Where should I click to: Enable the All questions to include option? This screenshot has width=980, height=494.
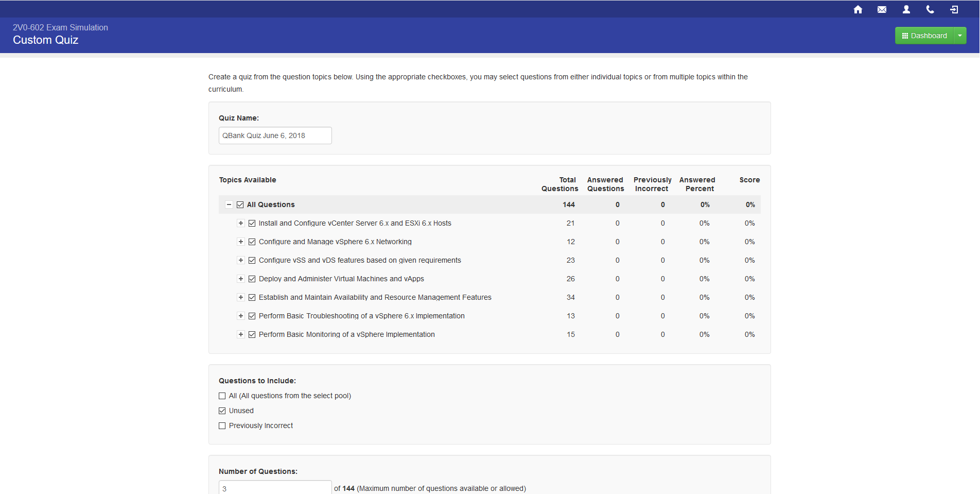point(222,396)
